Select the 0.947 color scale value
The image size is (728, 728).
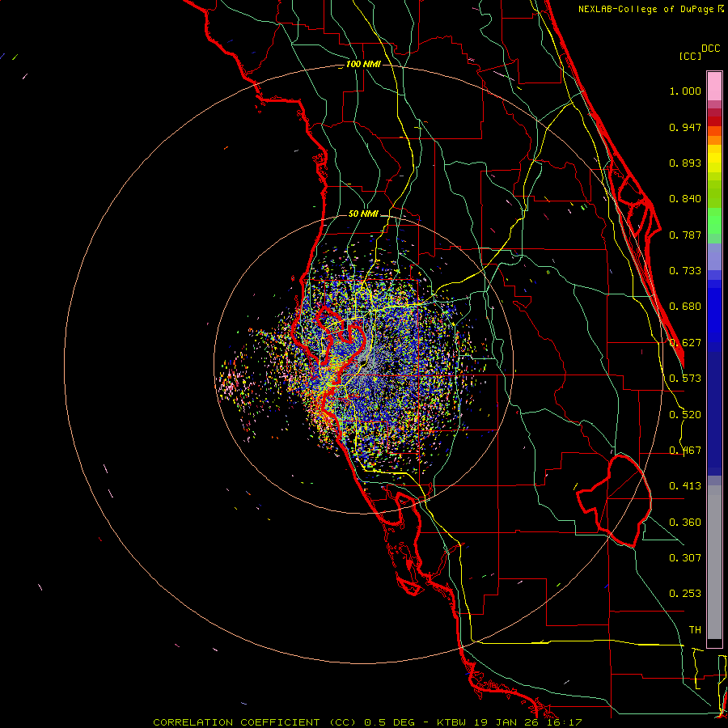click(685, 127)
